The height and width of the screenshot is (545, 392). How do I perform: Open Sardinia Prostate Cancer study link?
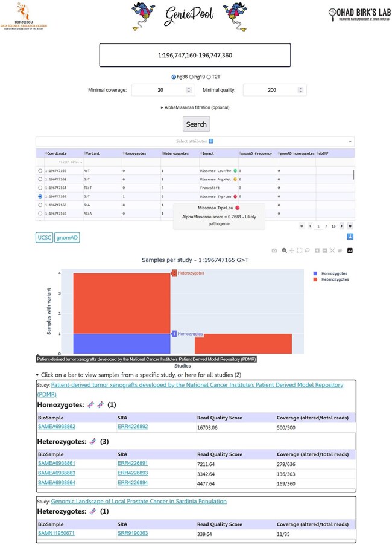(x=139, y=501)
